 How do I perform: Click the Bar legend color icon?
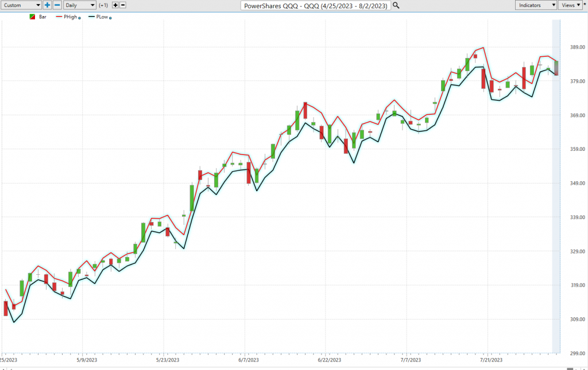pos(32,17)
